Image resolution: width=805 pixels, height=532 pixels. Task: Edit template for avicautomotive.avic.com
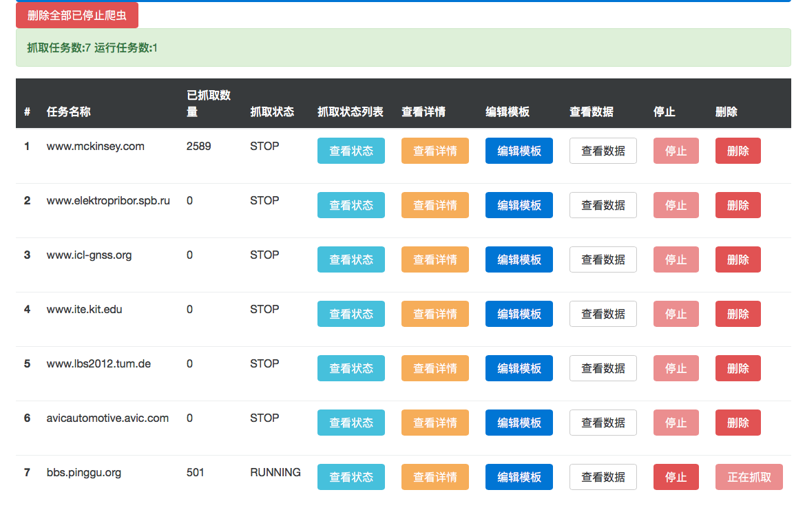pos(519,422)
